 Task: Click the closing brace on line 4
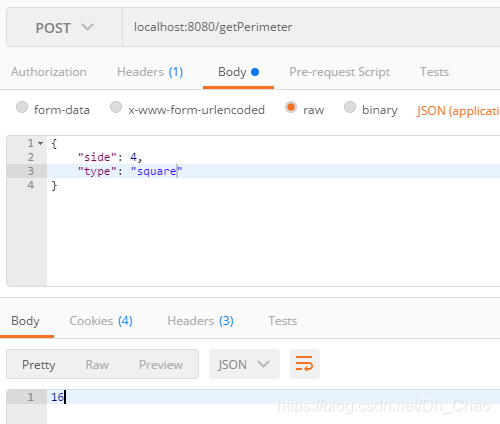coord(54,185)
